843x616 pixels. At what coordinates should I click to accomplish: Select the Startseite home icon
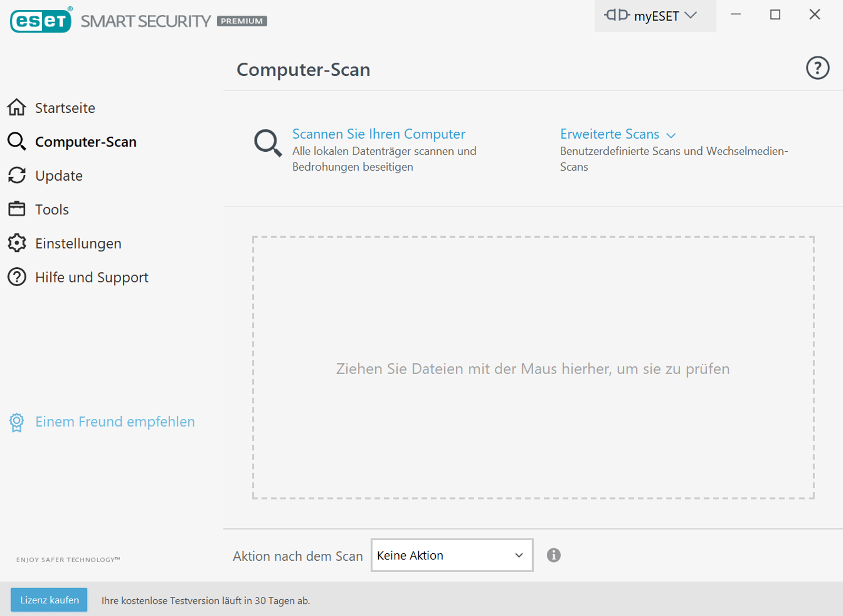pyautogui.click(x=17, y=107)
